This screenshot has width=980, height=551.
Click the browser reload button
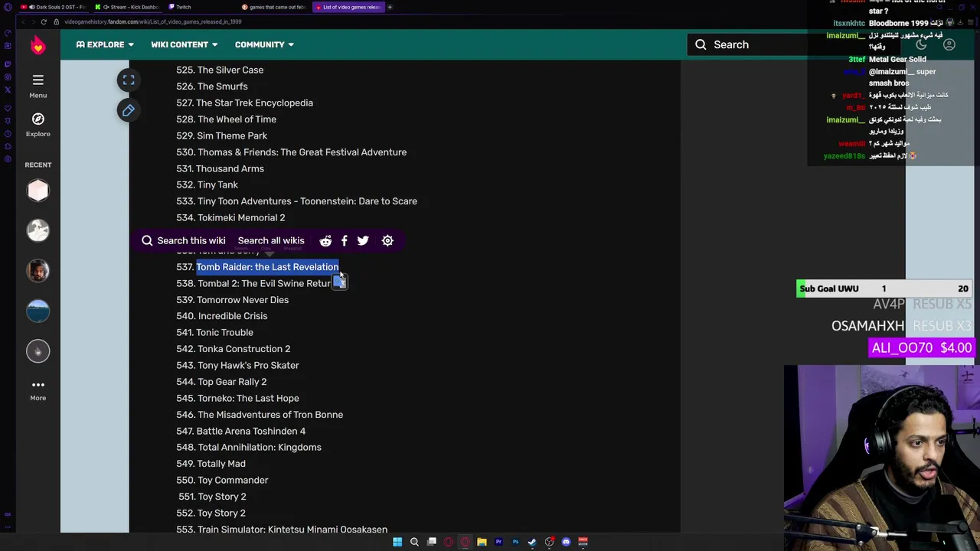(x=44, y=21)
